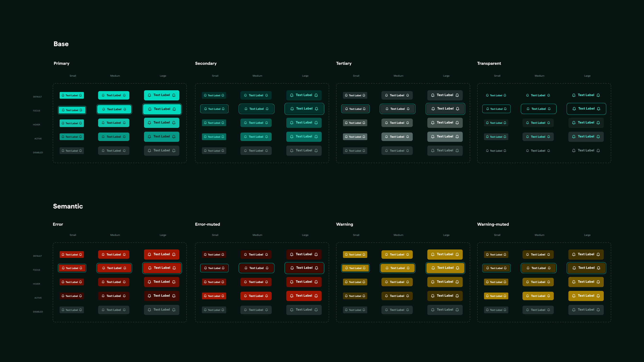The height and width of the screenshot is (362, 644).
Task: Click the Tertiary small active Text Label button
Action: point(355,137)
